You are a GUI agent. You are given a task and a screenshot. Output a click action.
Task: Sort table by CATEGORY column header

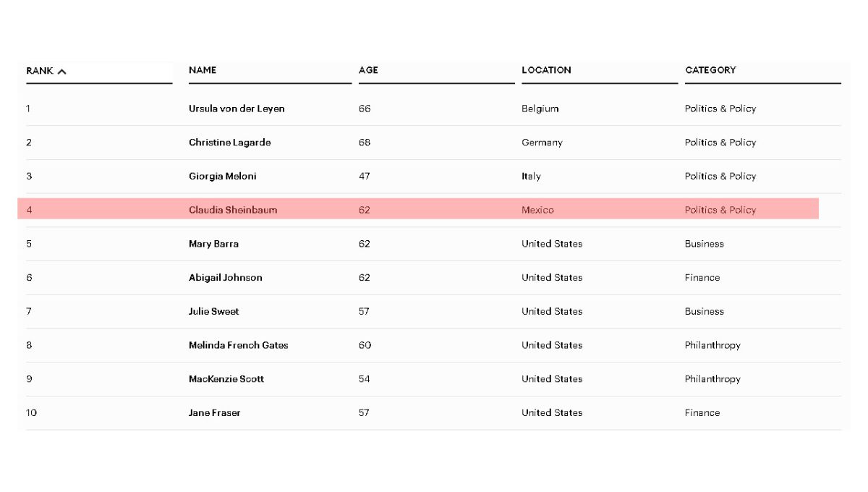[x=710, y=70]
